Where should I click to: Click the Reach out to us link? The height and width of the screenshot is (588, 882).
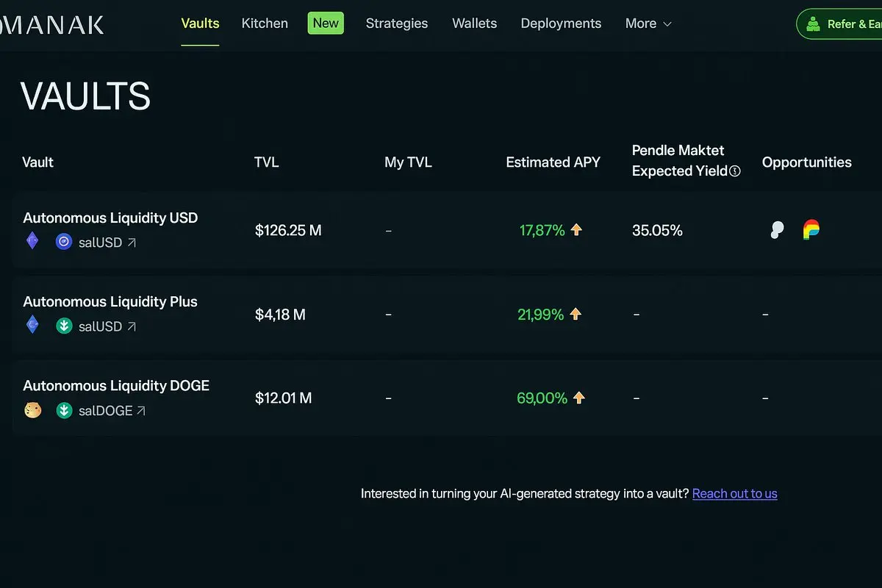pyautogui.click(x=734, y=493)
